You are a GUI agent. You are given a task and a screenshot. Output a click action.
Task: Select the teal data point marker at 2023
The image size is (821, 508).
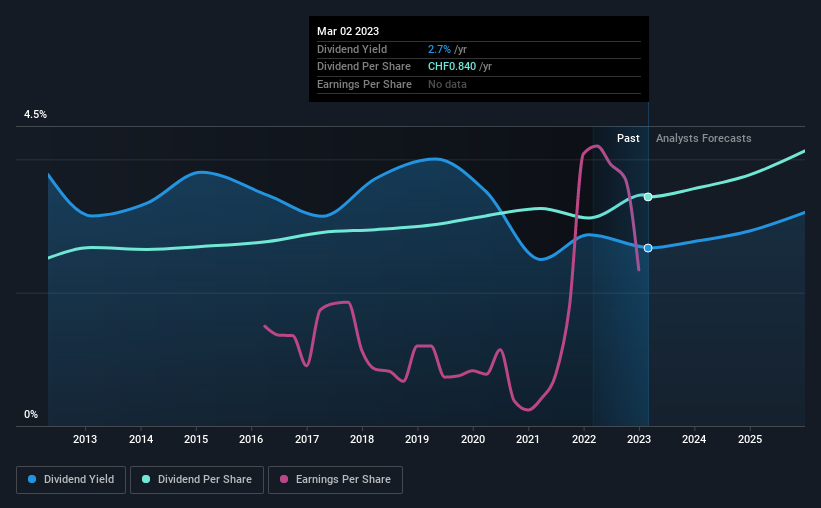[648, 197]
